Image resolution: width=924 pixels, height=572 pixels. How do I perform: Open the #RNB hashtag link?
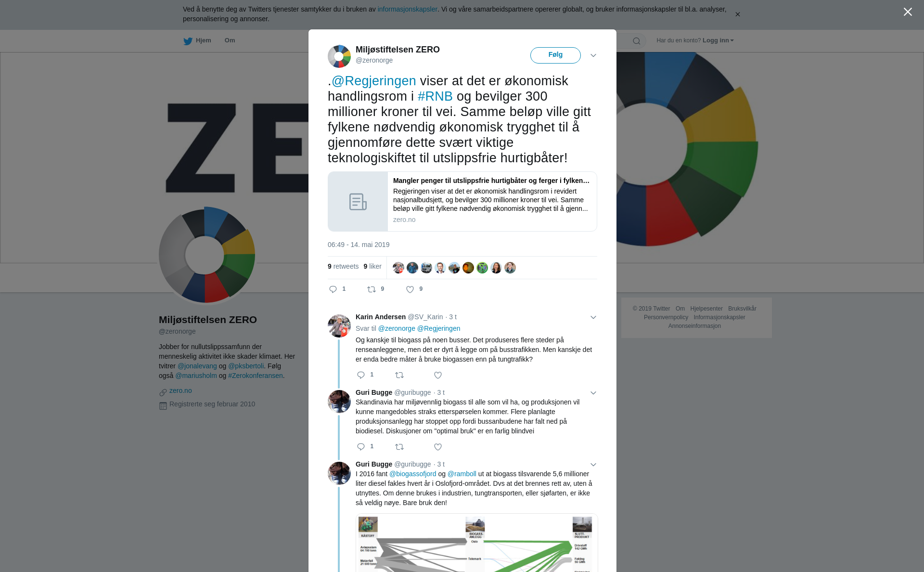435,96
